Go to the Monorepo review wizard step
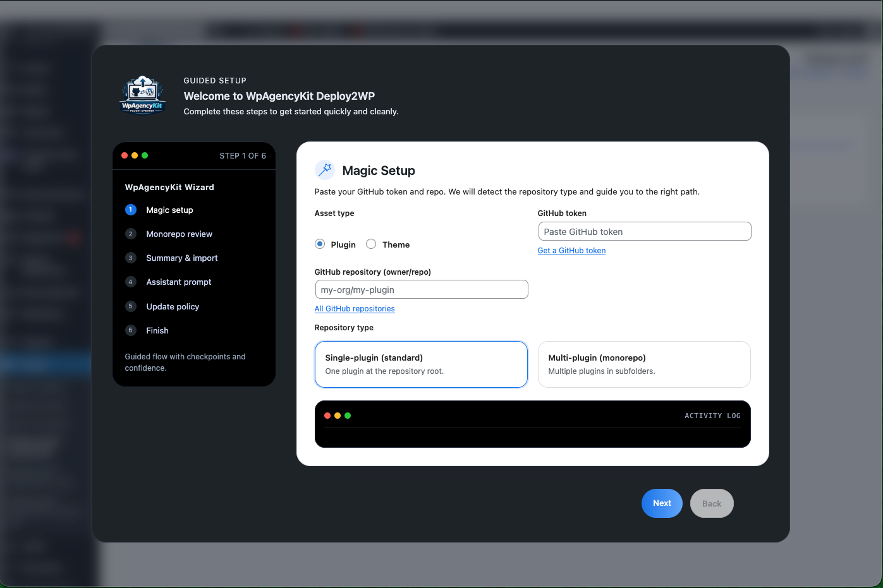 pos(179,234)
